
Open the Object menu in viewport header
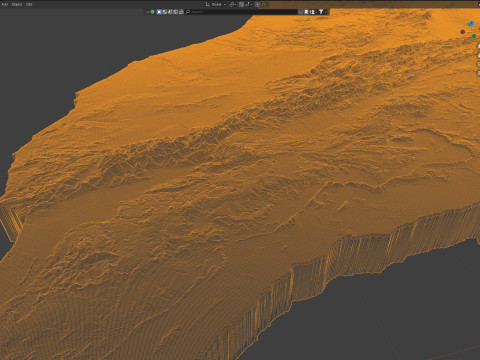(17, 4)
